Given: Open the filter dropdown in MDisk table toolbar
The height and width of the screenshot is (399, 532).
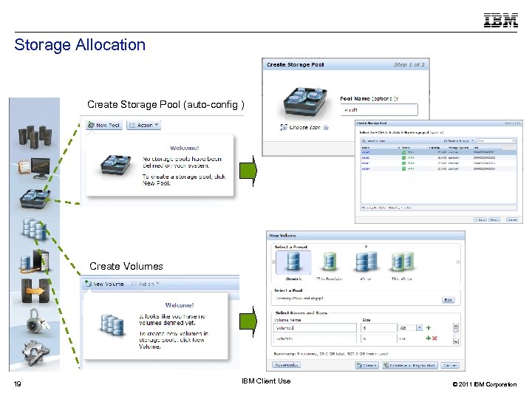Looking at the screenshot, I should tap(497, 140).
